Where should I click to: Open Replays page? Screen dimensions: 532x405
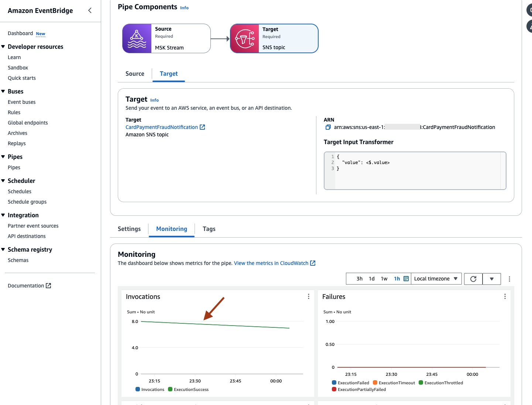[17, 143]
